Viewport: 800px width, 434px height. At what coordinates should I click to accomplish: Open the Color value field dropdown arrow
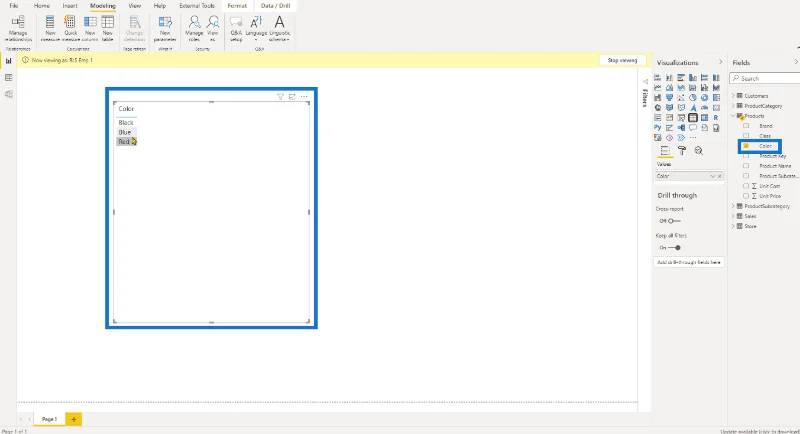pyautogui.click(x=713, y=176)
